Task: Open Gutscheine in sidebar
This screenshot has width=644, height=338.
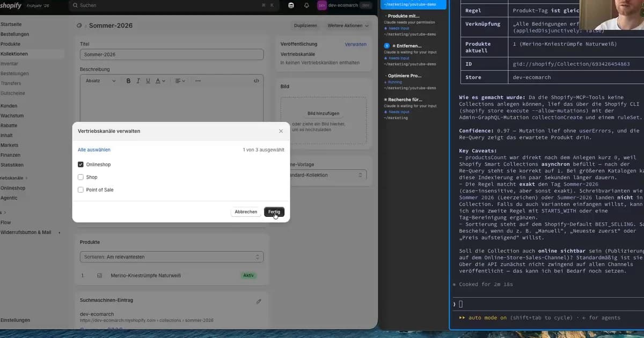Action: [13, 93]
